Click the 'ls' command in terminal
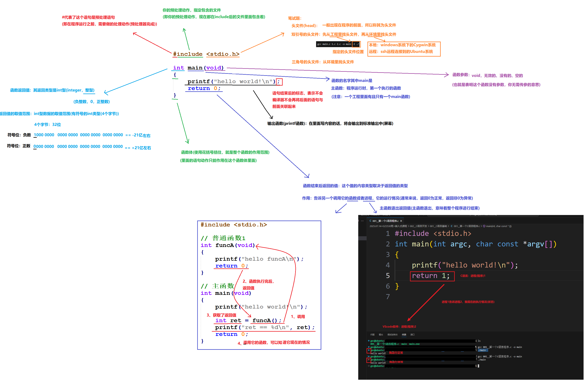This screenshot has height=381, width=588. [x=479, y=341]
